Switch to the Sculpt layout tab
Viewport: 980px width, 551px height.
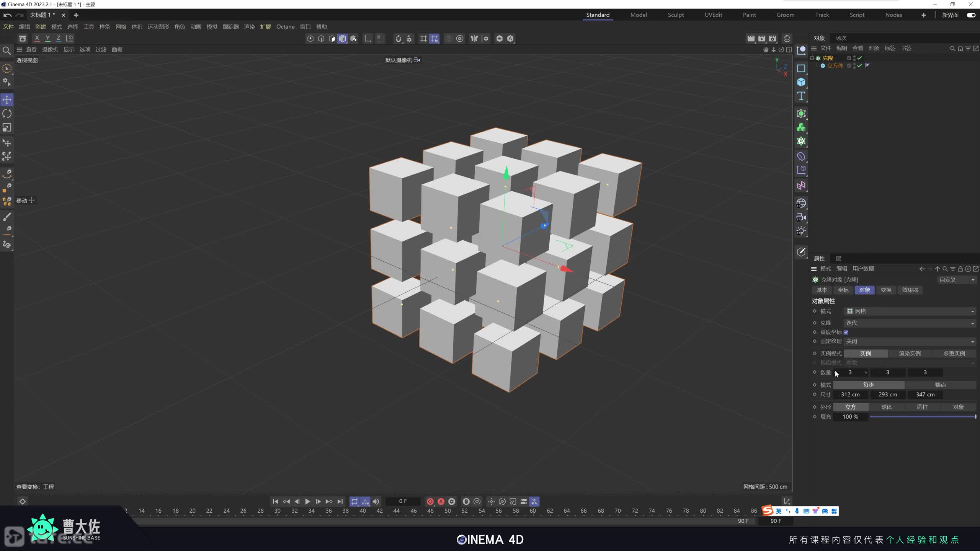tap(676, 15)
